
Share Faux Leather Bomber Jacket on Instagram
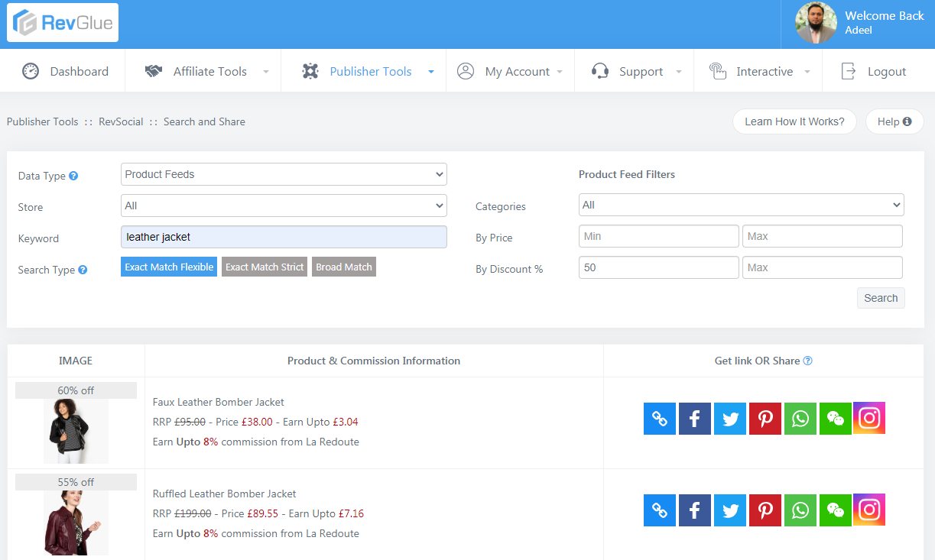tap(868, 418)
